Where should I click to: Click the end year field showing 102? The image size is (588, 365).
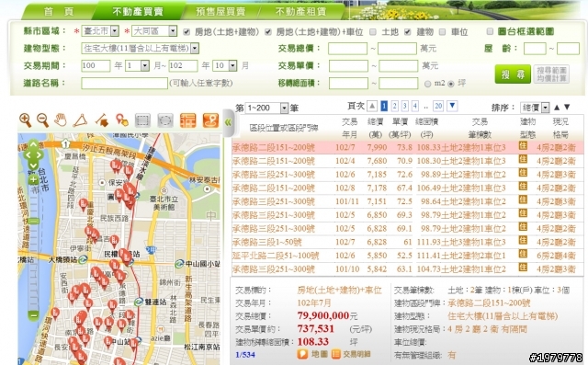click(183, 66)
